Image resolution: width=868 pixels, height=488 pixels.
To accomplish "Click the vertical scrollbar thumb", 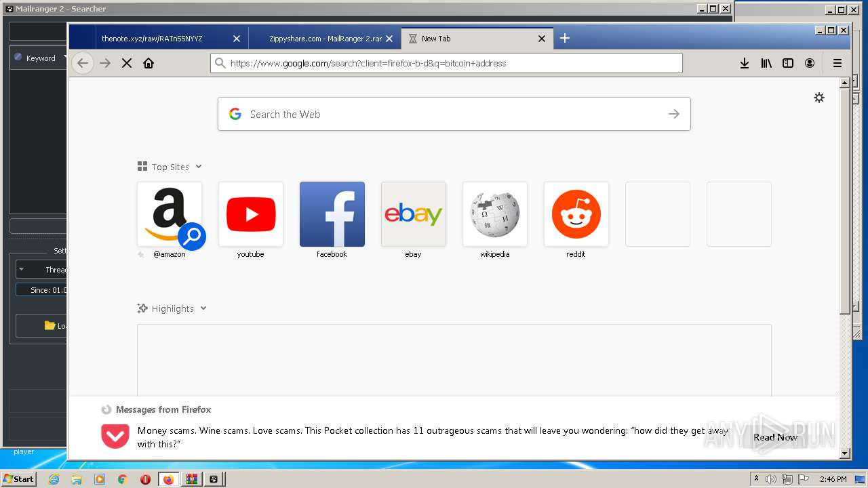I will 844,201.
